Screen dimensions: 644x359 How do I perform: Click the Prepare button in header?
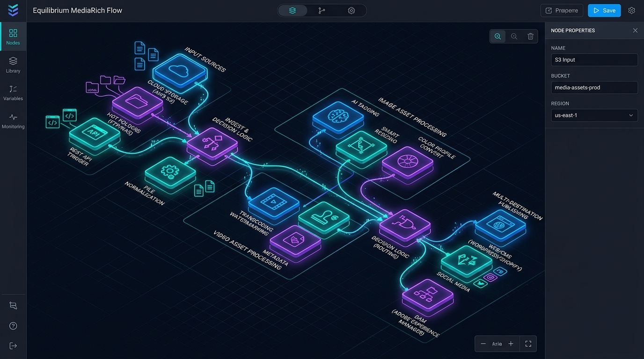point(562,10)
